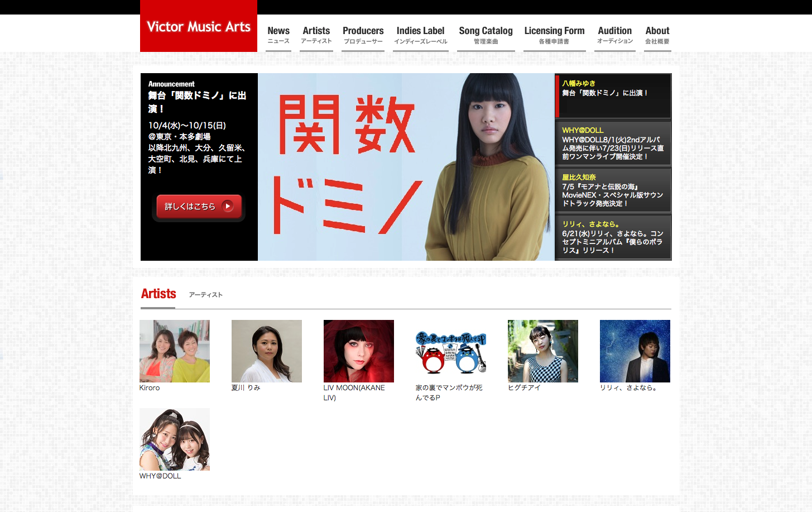Open the 夏川りみ artist photo
Screen dimensions: 812x512
(x=267, y=351)
